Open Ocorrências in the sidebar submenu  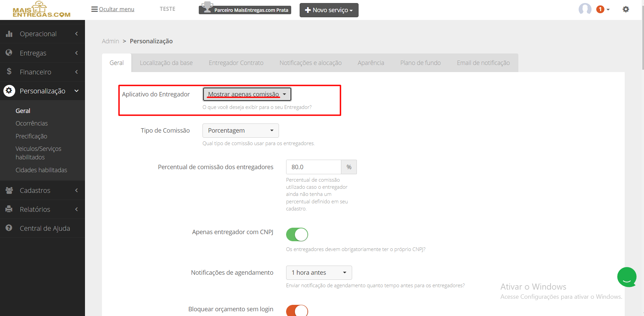tap(31, 123)
